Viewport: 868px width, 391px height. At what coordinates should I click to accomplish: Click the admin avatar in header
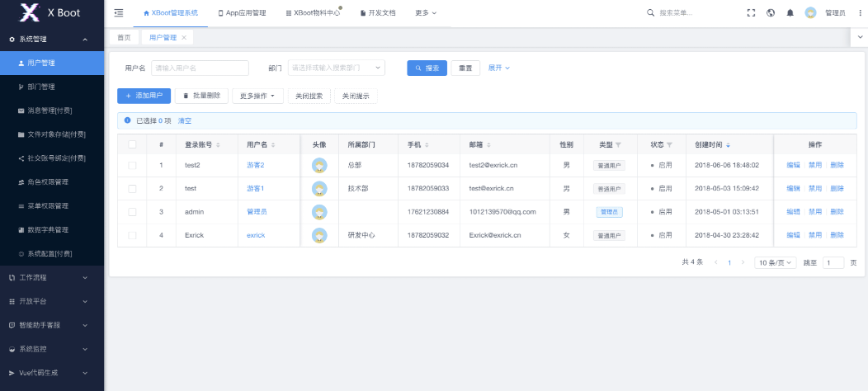[x=811, y=12]
